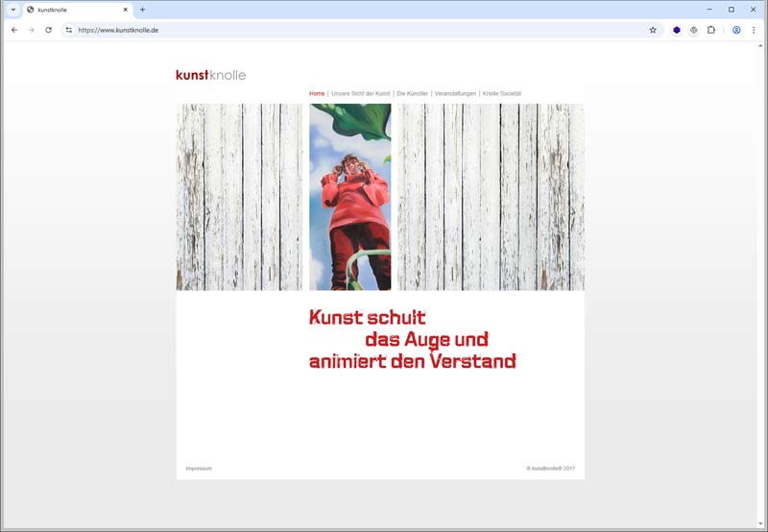
Task: Open Chrome's three-dot menu
Action: 754,30
